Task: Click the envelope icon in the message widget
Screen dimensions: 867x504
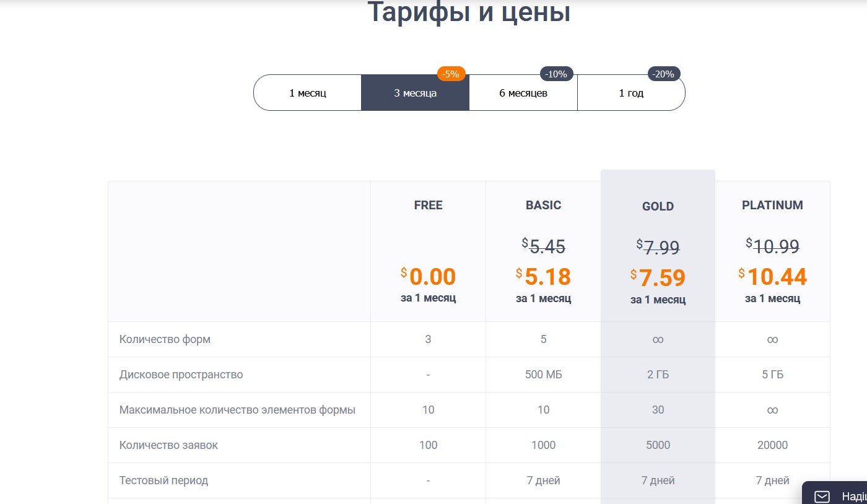Action: pos(822,497)
